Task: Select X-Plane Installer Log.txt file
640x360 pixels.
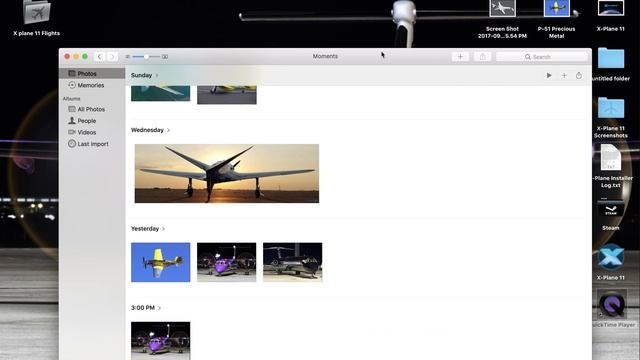Action: point(611,166)
